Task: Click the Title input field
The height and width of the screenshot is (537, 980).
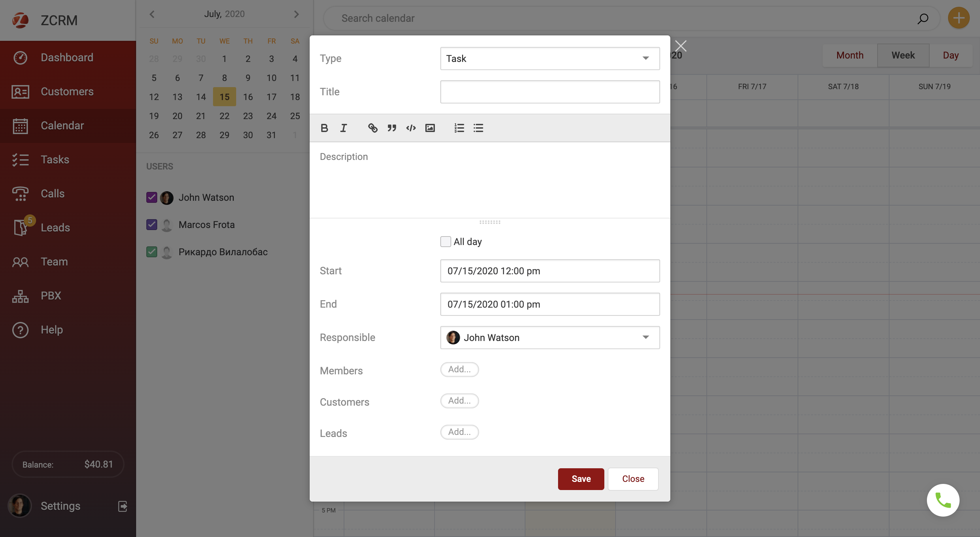Action: [550, 92]
